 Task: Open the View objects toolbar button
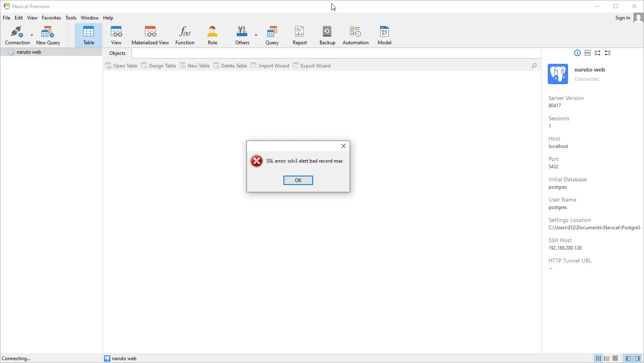[x=116, y=35]
